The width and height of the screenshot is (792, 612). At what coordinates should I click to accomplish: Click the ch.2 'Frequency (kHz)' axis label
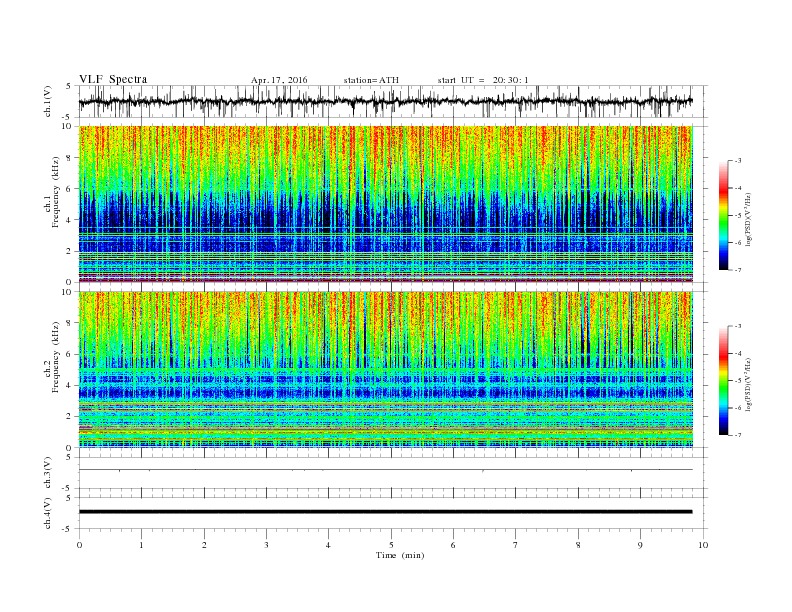55,358
